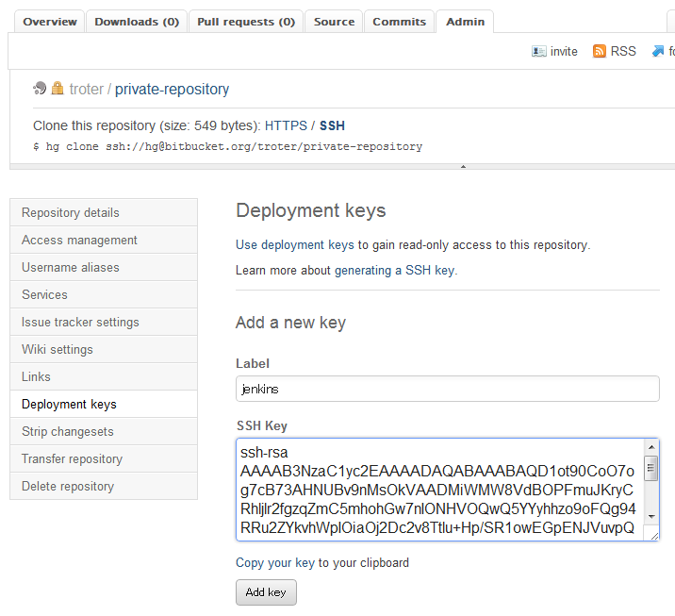Open the Overview tab

50,22
